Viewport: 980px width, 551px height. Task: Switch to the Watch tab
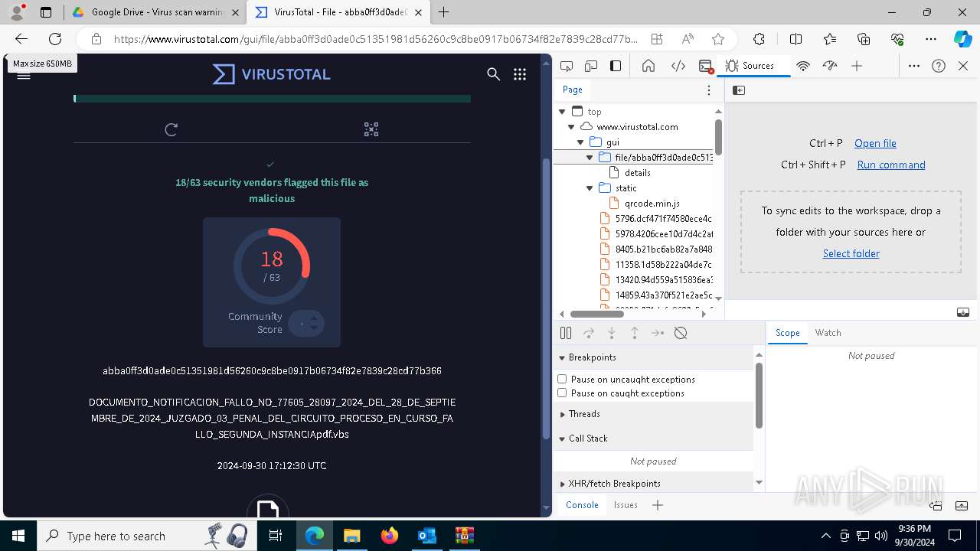(828, 333)
